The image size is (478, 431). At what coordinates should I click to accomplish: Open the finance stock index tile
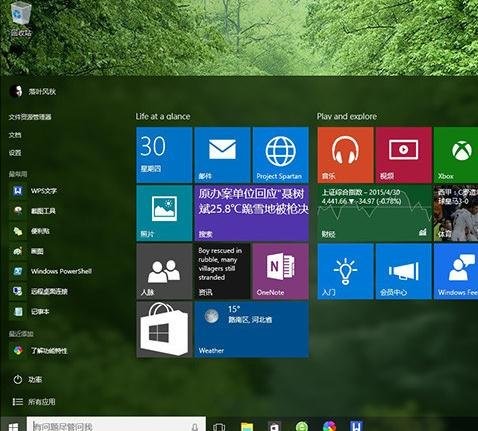tap(374, 213)
